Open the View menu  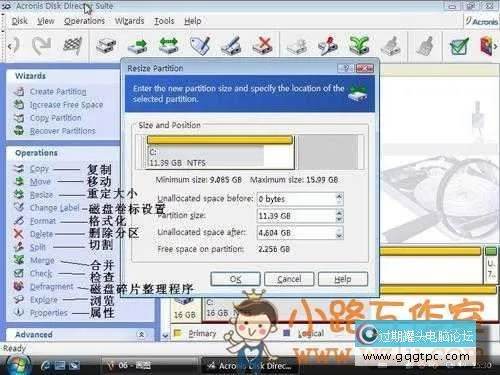46,21
